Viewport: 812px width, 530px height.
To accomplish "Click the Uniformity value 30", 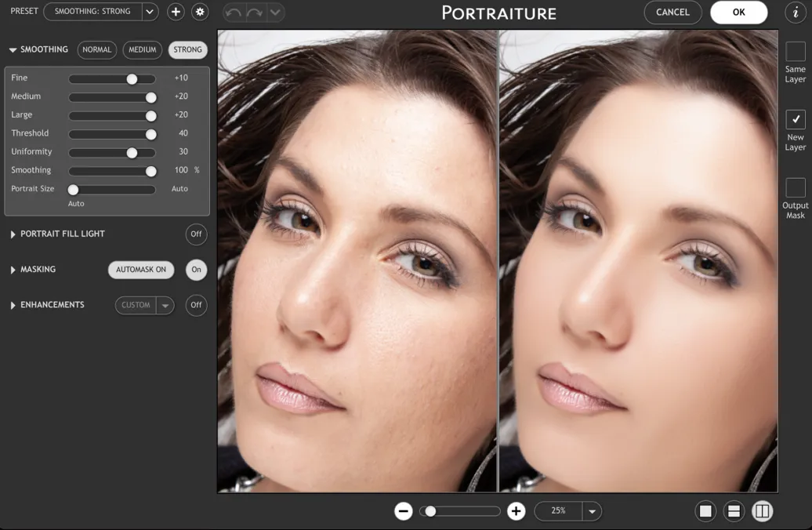I will pos(183,152).
